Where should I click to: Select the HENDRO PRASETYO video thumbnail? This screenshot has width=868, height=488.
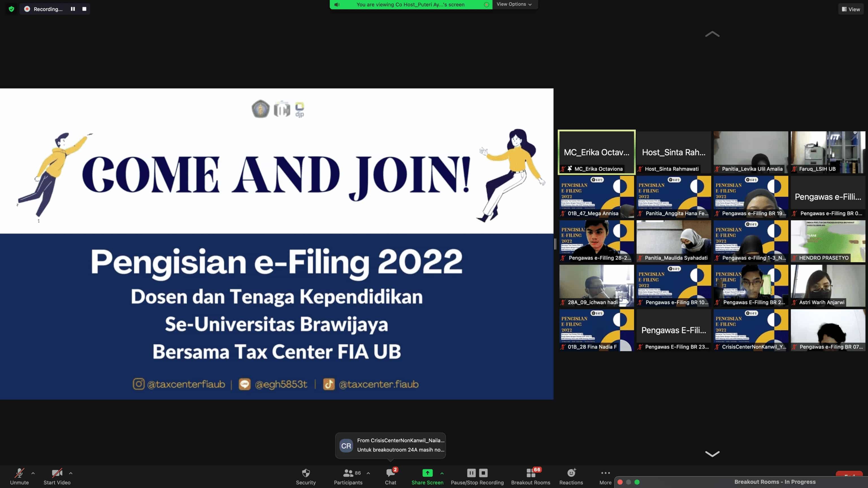click(828, 241)
